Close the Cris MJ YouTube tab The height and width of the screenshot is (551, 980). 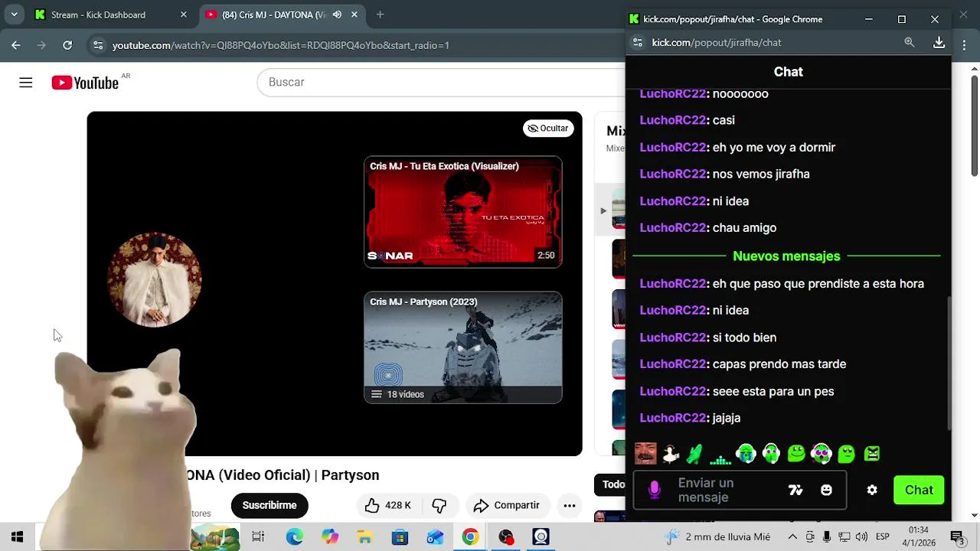(354, 15)
